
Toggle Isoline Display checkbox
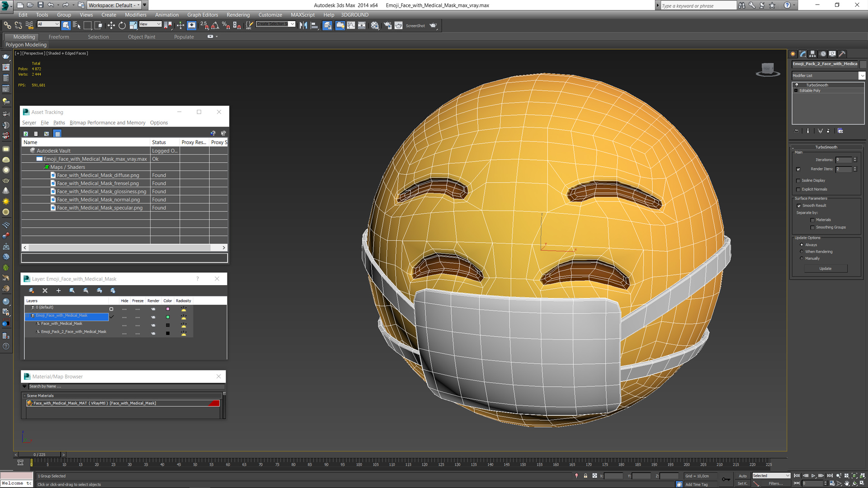click(x=798, y=181)
